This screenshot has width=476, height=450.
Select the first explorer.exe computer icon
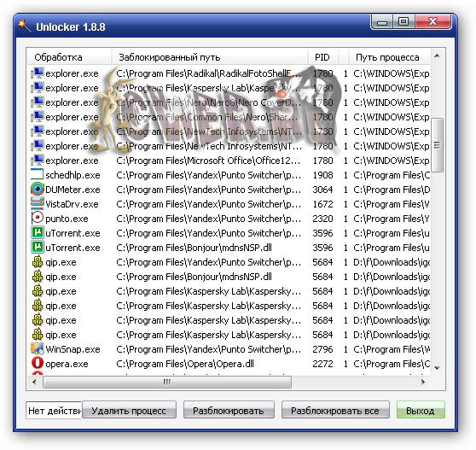(38, 73)
